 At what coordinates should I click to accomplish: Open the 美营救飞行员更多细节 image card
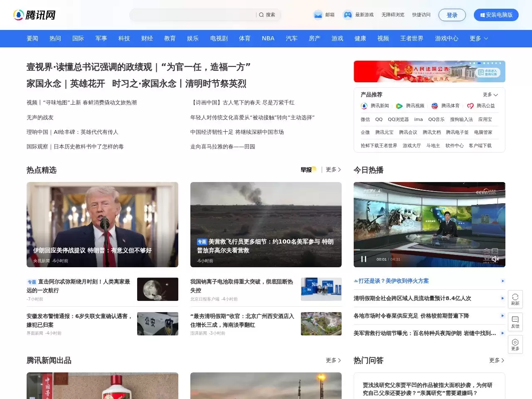pos(266,224)
